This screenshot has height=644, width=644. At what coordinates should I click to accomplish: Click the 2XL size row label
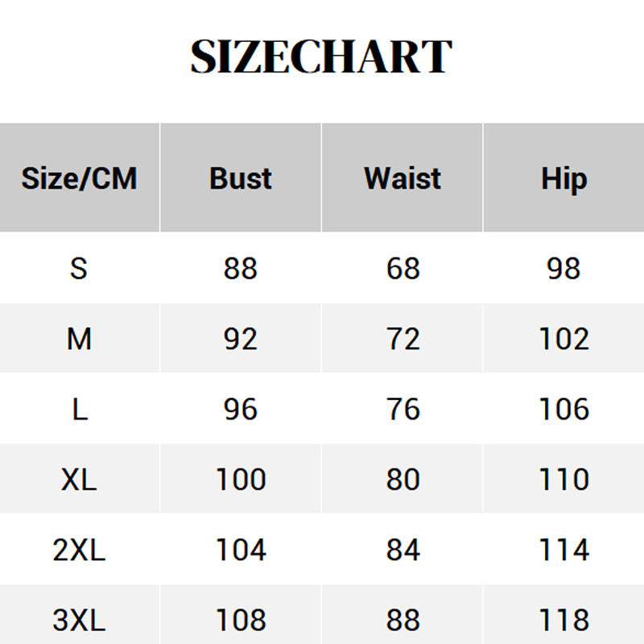point(79,550)
